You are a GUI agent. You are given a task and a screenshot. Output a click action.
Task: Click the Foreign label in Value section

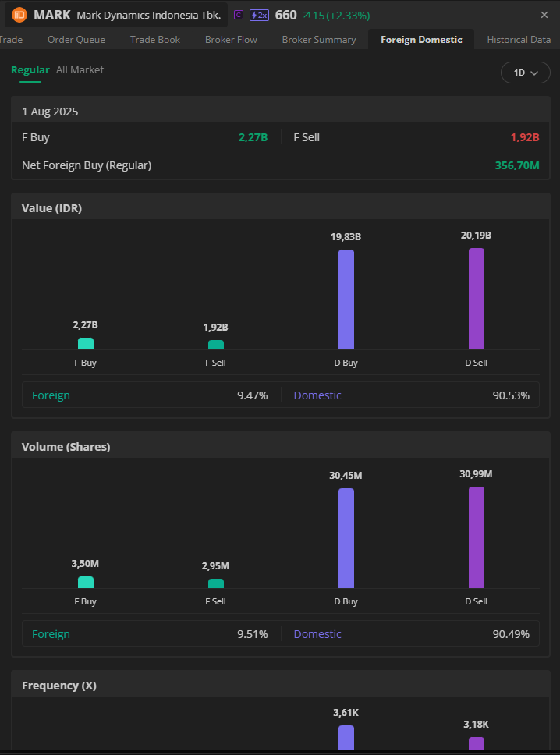pos(51,395)
